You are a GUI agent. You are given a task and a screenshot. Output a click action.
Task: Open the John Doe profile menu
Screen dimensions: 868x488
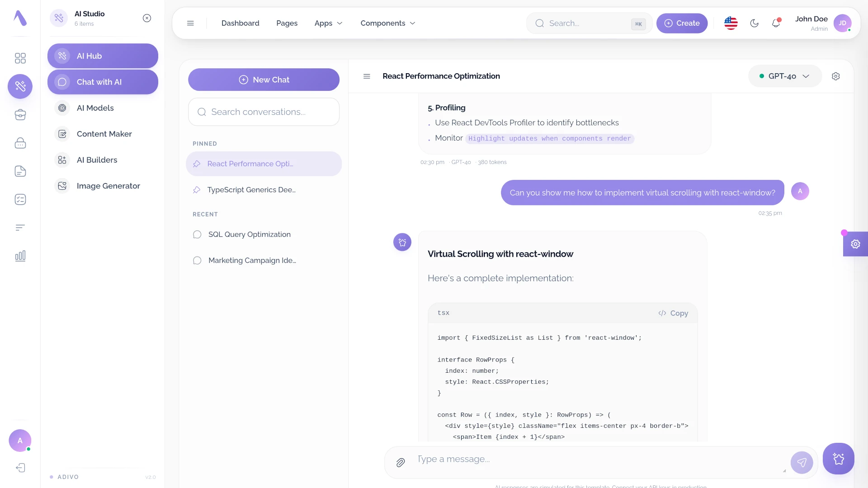point(823,23)
